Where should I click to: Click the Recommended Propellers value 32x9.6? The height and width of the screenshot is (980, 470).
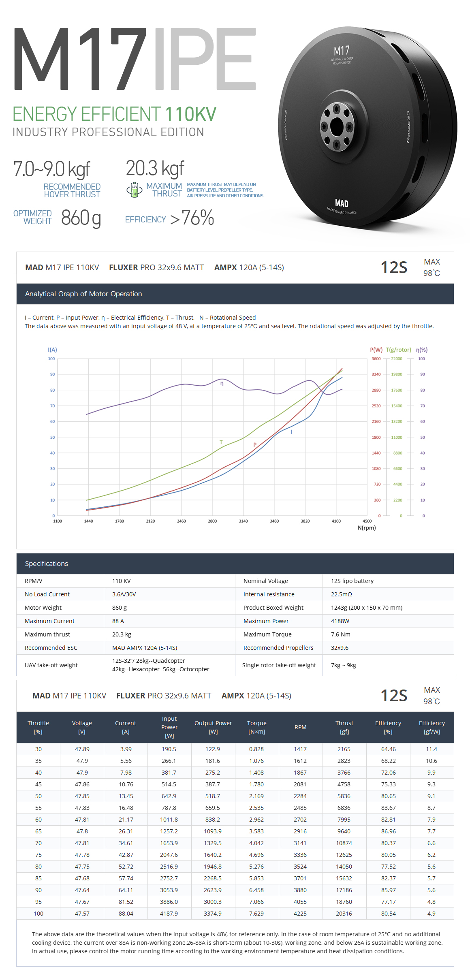pos(340,648)
